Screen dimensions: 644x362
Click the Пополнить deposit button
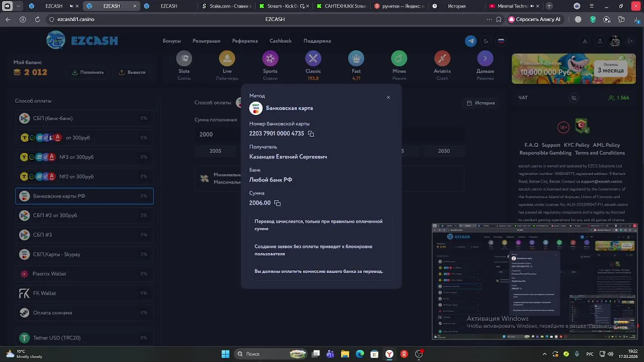point(88,72)
